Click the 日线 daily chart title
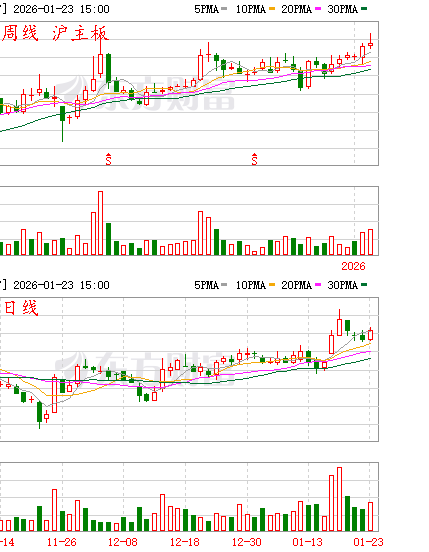Image resolution: width=429 pixels, height=552 pixels. 20,308
